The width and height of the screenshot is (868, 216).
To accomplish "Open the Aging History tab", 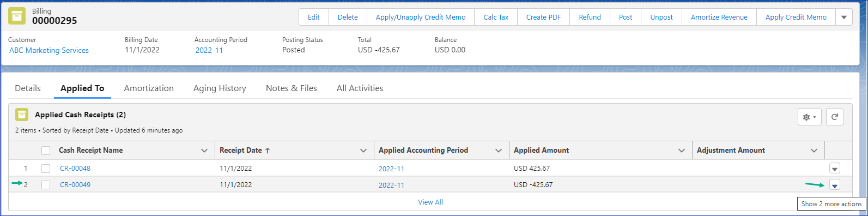I will tap(220, 88).
